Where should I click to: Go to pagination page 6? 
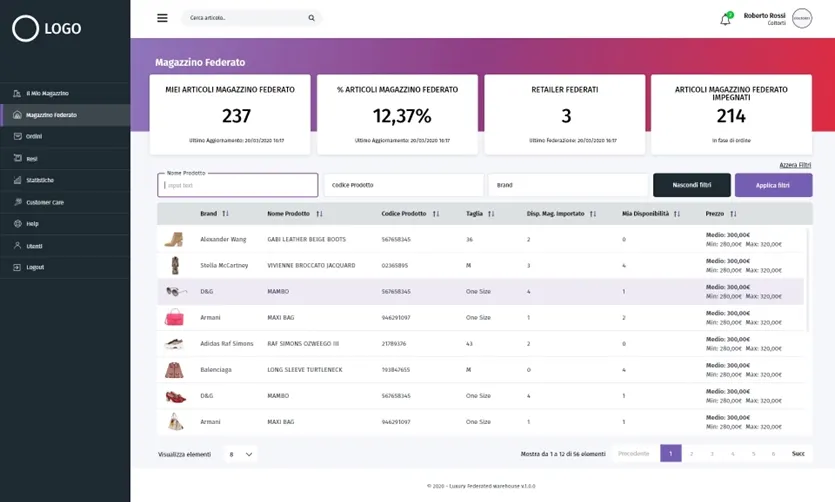[773, 454]
